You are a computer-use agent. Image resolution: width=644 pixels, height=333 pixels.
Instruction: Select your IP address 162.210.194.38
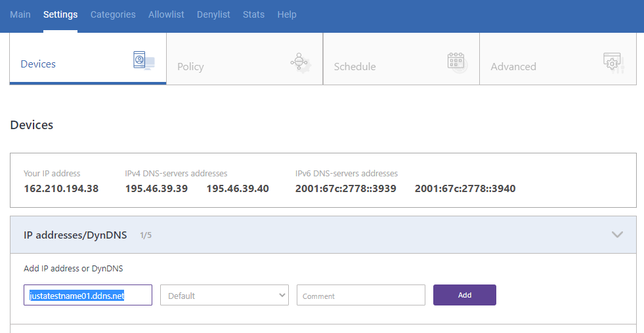[61, 189]
